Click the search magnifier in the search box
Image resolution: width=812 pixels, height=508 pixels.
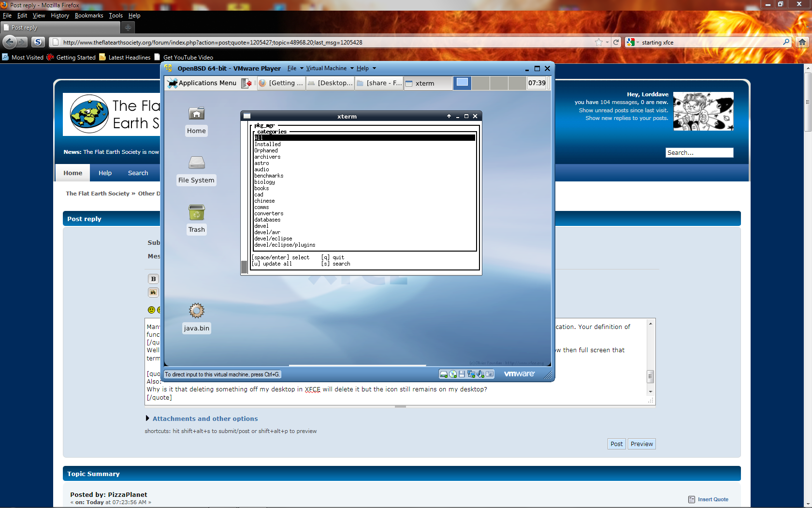(x=786, y=42)
